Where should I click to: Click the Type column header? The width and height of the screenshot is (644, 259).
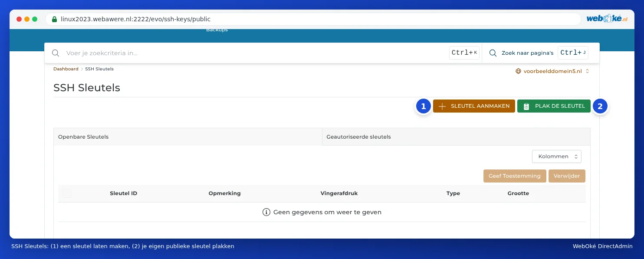[x=453, y=193]
